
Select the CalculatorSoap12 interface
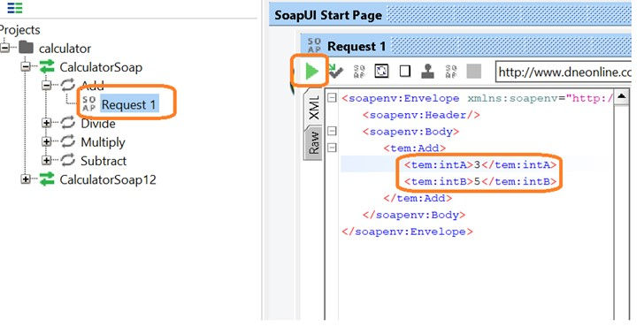[x=108, y=179]
